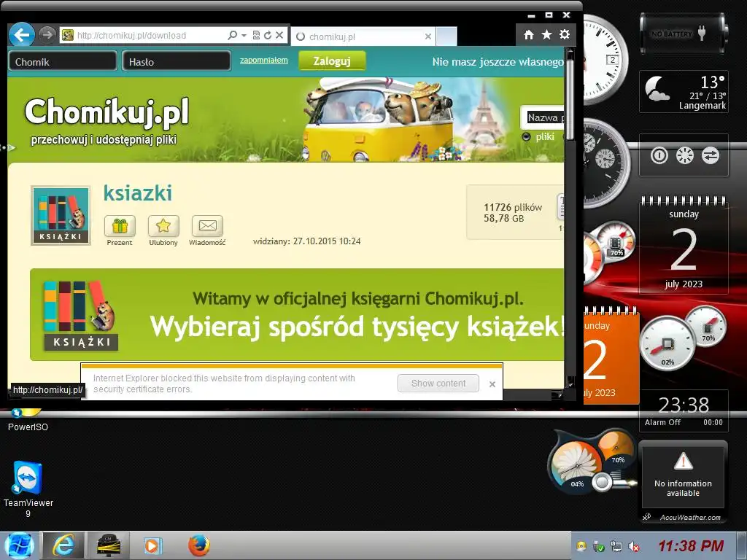Click the second taskbar application icon
Image resolution: width=747 pixels, height=560 pixels.
(x=108, y=545)
